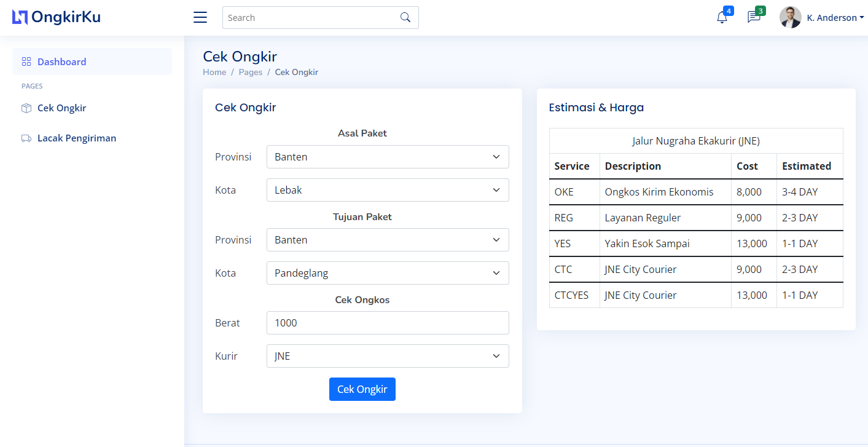Click the Tujuan Paket section label
Viewport: 868px width, 447px height.
pos(362,216)
